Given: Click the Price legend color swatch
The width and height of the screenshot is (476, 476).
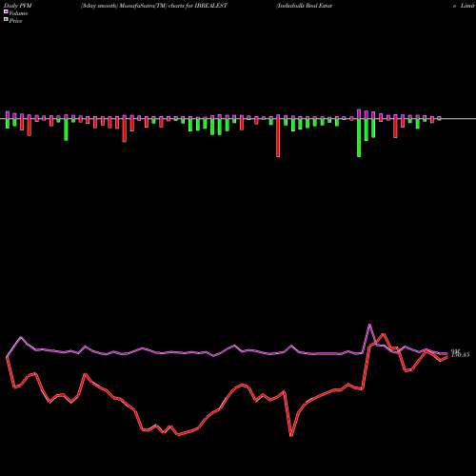Looking at the screenshot, I should (6, 20).
